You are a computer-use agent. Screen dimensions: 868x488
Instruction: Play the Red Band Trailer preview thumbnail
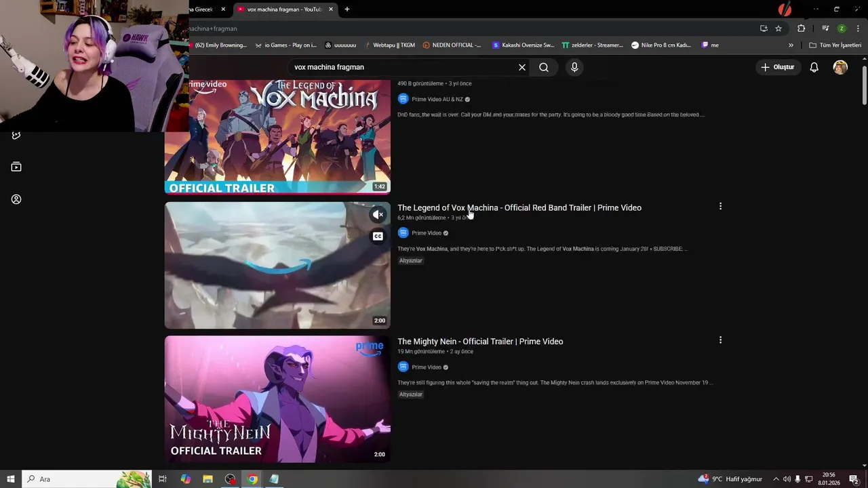coord(277,265)
